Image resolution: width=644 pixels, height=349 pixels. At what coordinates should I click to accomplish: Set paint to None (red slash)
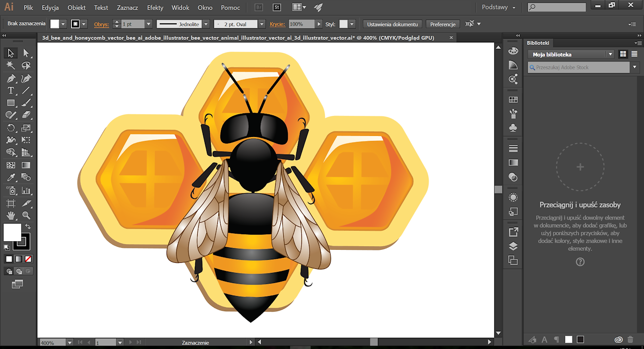pos(28,259)
